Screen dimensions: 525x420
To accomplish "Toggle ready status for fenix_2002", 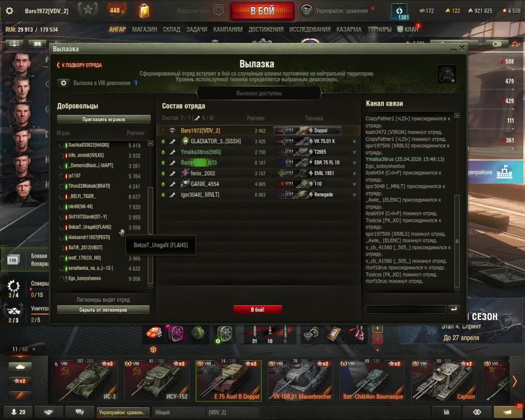I will [163, 173].
